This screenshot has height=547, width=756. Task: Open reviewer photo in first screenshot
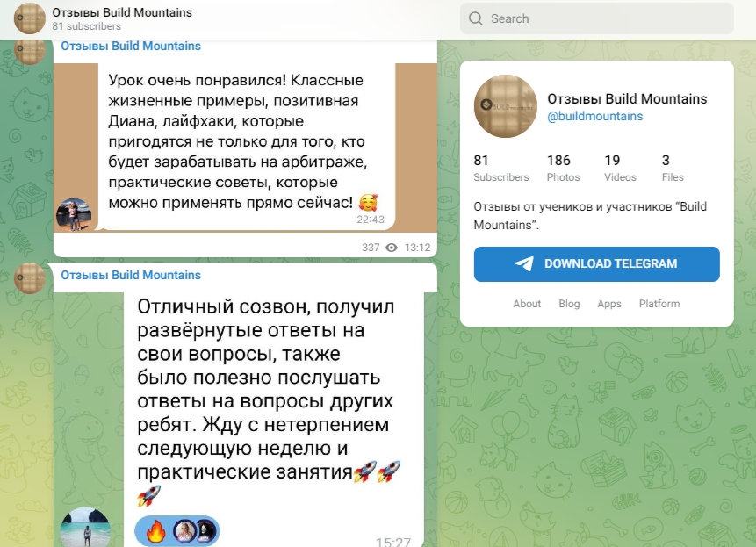click(x=74, y=215)
